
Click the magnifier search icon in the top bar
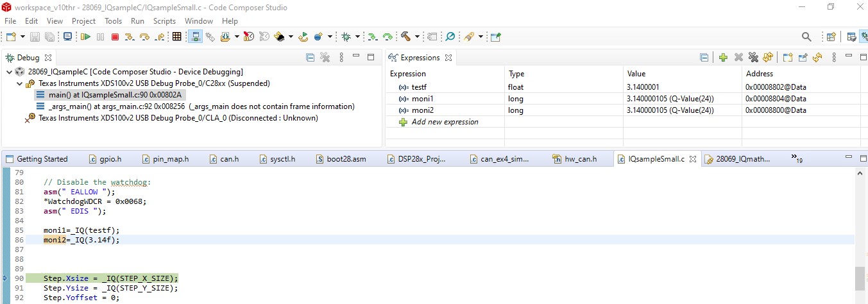807,37
